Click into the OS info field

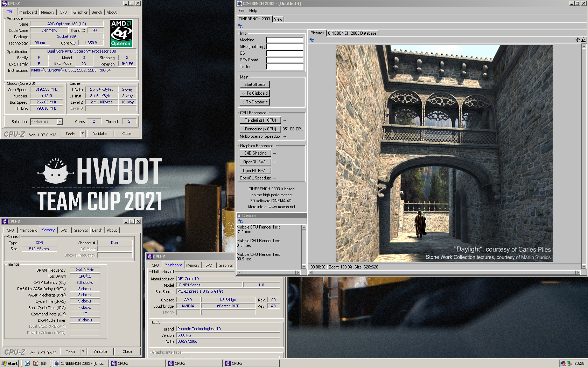(285, 53)
